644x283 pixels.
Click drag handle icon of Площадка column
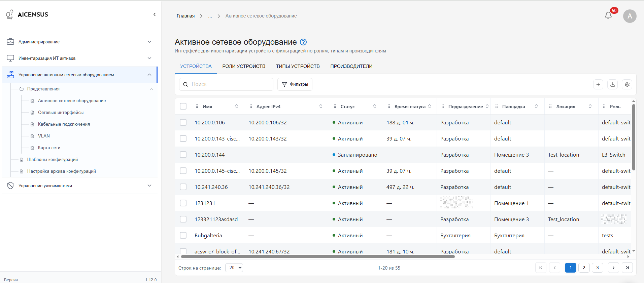(497, 107)
